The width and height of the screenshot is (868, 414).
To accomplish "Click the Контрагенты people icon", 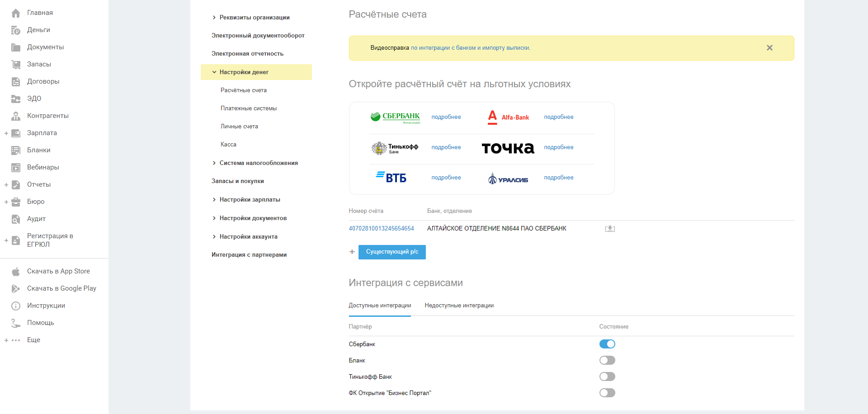I will (16, 116).
